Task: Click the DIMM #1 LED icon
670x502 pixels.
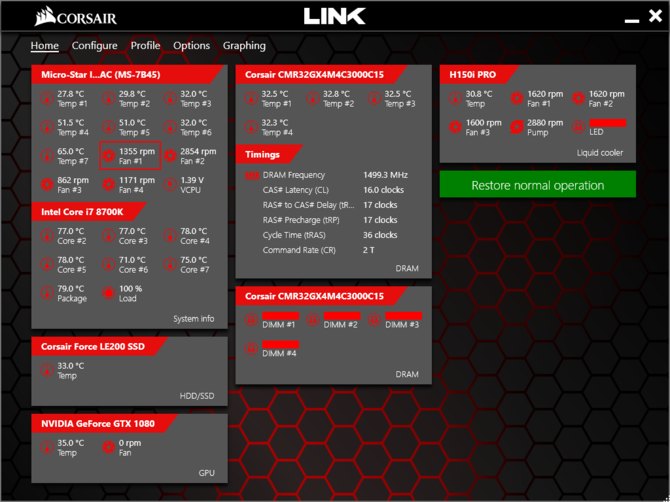Action: (251, 320)
